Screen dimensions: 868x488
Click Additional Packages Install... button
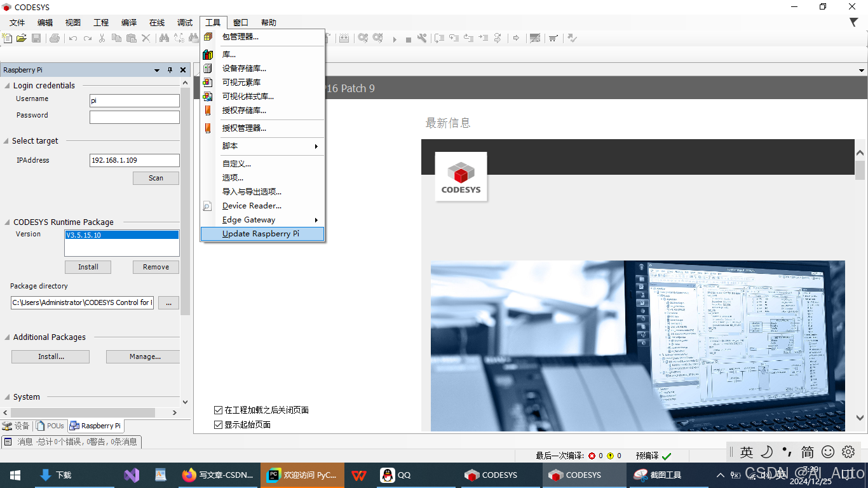[x=50, y=357]
